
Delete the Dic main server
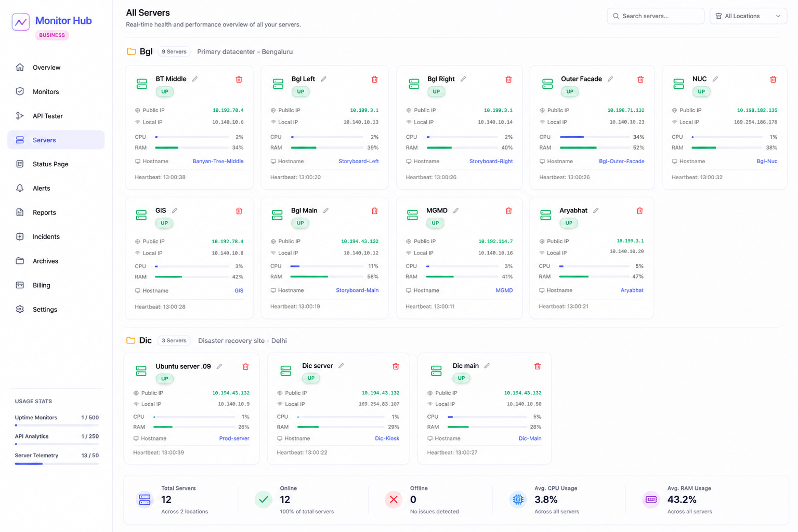tap(538, 366)
